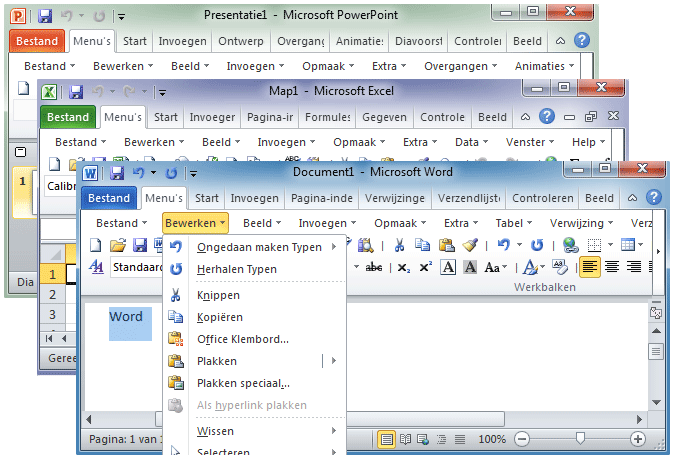Switch to Outline view in status bar
Viewport: 680px width, 460px height.
tap(441, 440)
